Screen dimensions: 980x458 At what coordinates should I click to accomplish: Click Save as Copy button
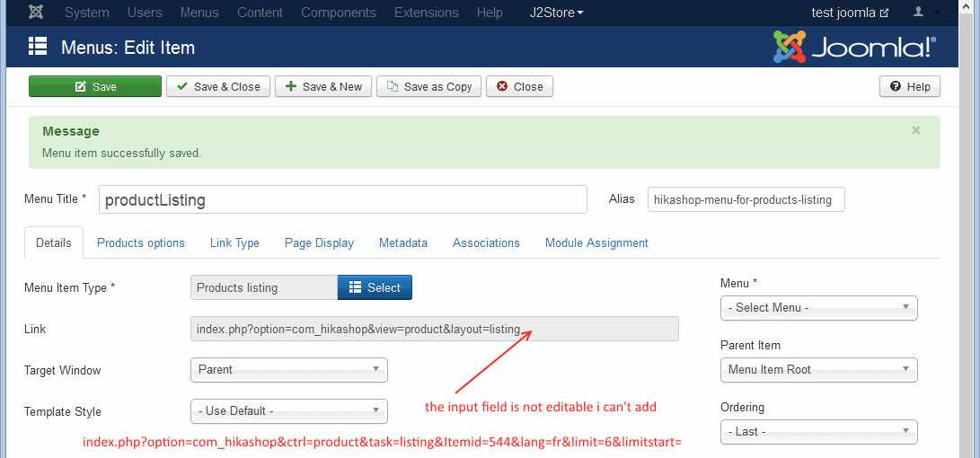pyautogui.click(x=428, y=87)
